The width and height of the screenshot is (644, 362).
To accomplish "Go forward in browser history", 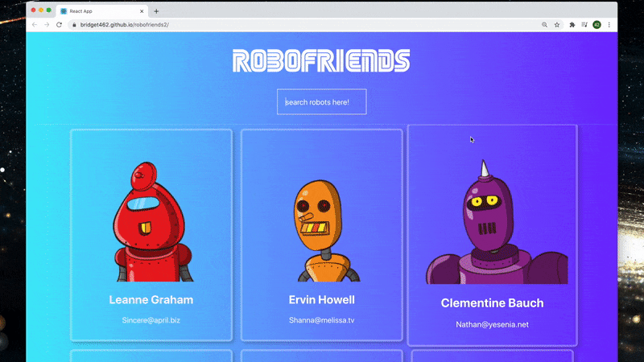I will [x=47, y=25].
